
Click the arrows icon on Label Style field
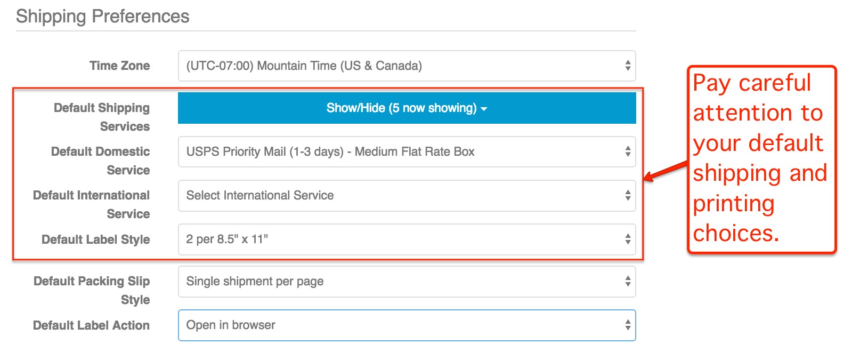[x=628, y=239]
